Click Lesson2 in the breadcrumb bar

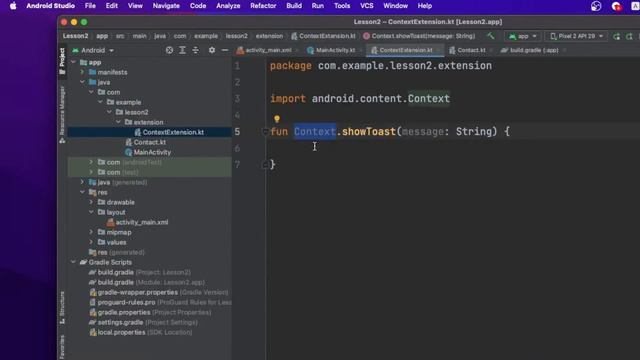pos(75,36)
